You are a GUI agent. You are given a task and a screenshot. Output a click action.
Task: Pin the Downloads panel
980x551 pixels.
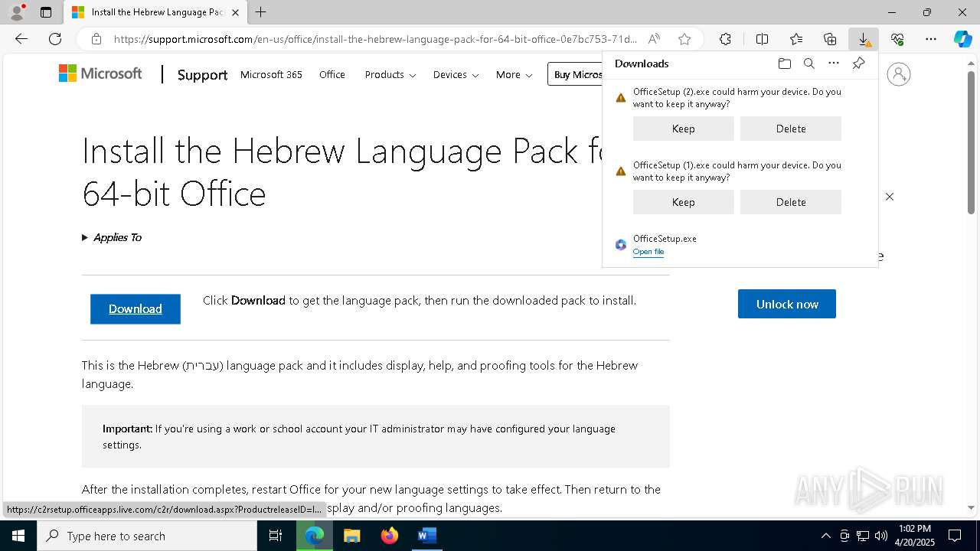859,64
